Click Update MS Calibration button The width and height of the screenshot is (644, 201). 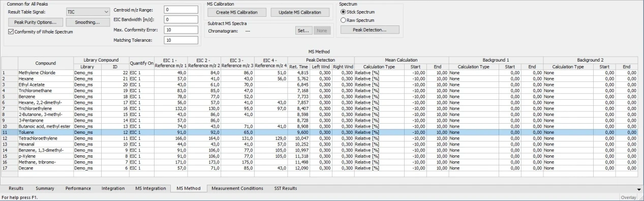tap(300, 12)
